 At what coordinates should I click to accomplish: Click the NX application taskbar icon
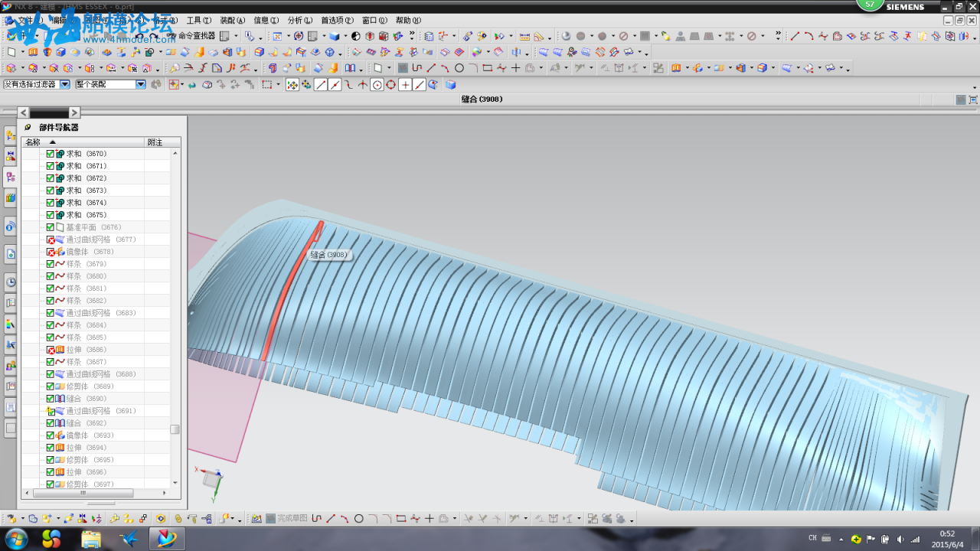tap(167, 539)
